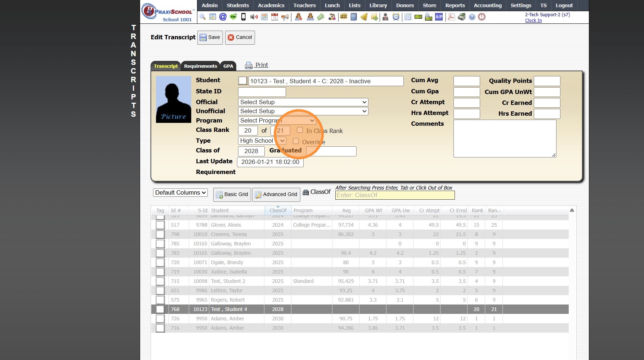Open the Official Select Setup dropdown

(303, 102)
